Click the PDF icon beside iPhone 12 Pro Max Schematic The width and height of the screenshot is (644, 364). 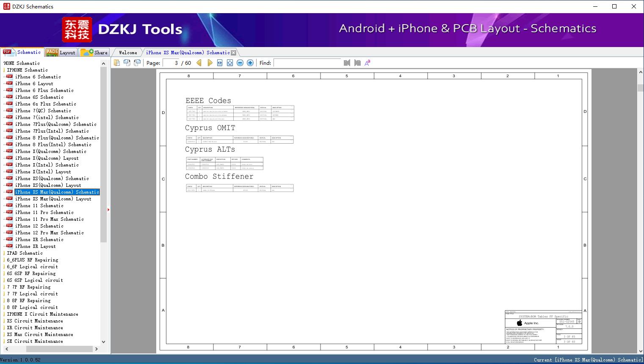tap(9, 232)
